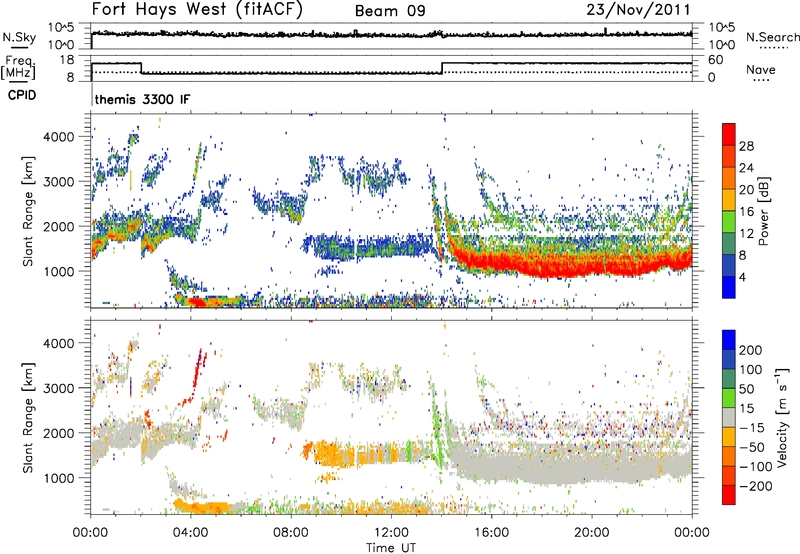
Task: Click the gray segment of Velocity colorbar
Action: (729, 418)
